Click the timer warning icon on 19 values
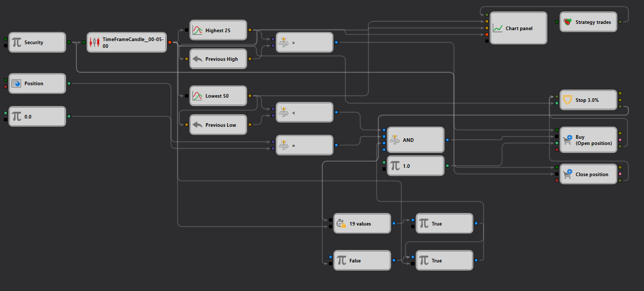Viewport: 644px width, 291px height. click(x=341, y=223)
